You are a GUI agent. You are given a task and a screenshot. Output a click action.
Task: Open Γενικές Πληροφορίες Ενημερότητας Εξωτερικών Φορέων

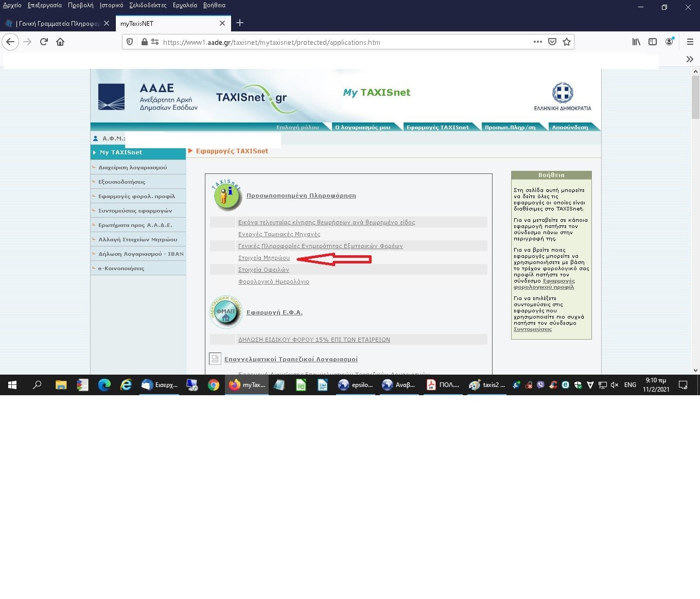(x=320, y=246)
